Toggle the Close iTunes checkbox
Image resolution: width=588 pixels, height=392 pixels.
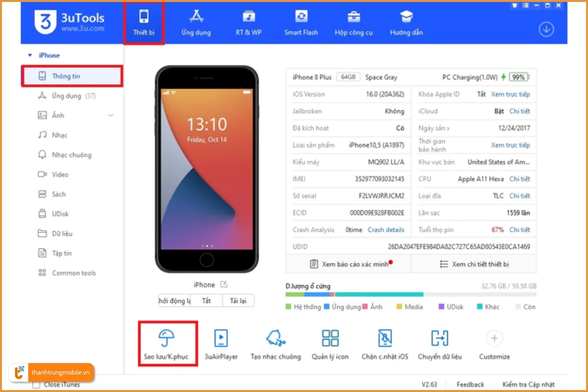(x=36, y=385)
